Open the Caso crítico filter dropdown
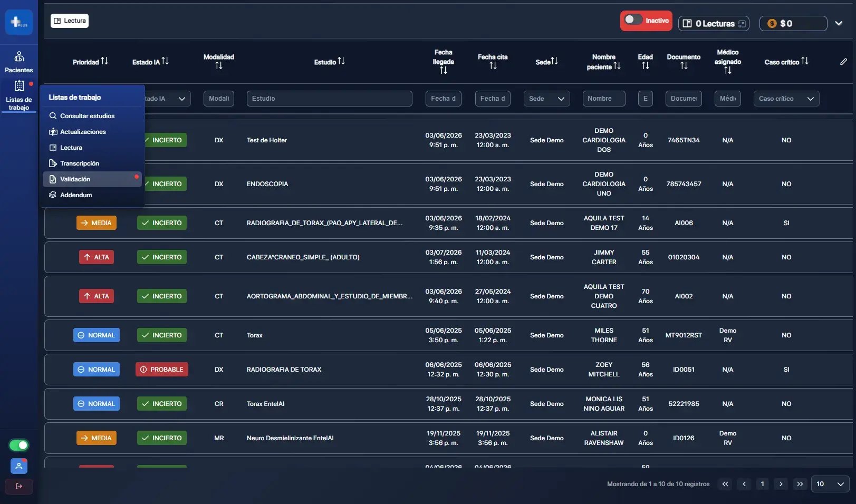Image resolution: width=856 pixels, height=504 pixels. pos(786,99)
